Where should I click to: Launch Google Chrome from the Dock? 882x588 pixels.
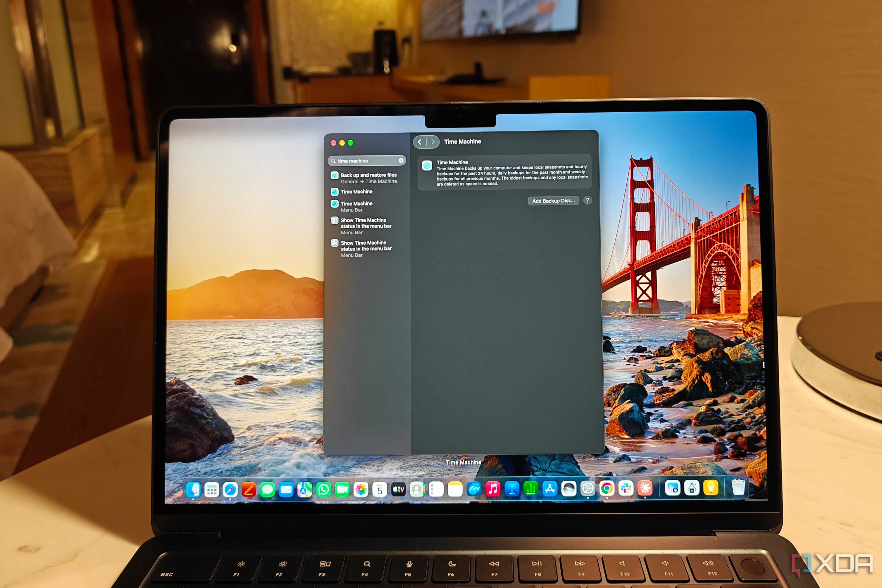[x=607, y=488]
